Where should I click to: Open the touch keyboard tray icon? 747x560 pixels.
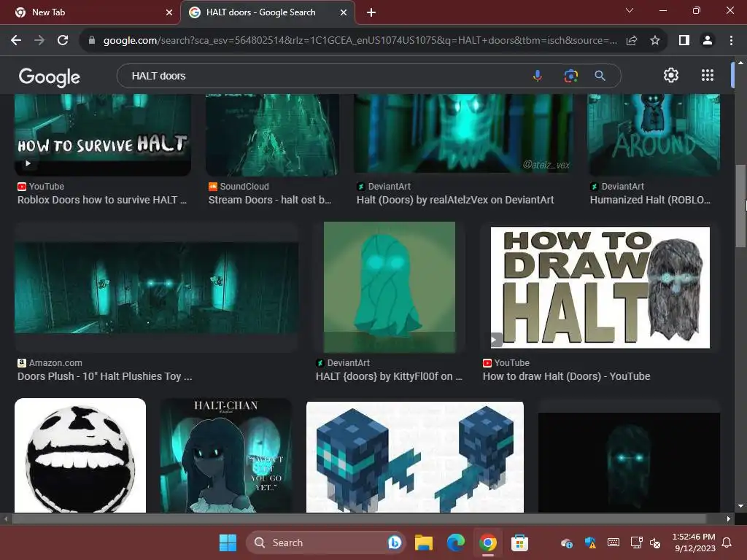pyautogui.click(x=614, y=542)
